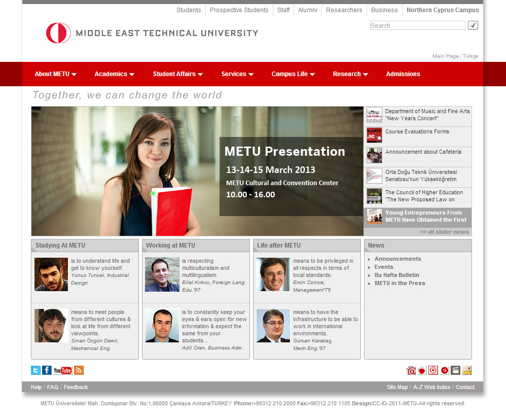Open the News panel heading

pyautogui.click(x=376, y=246)
